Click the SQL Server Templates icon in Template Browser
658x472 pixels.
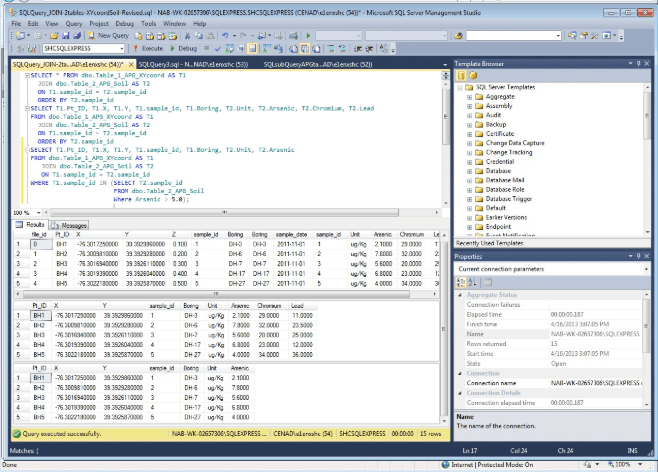click(x=461, y=76)
